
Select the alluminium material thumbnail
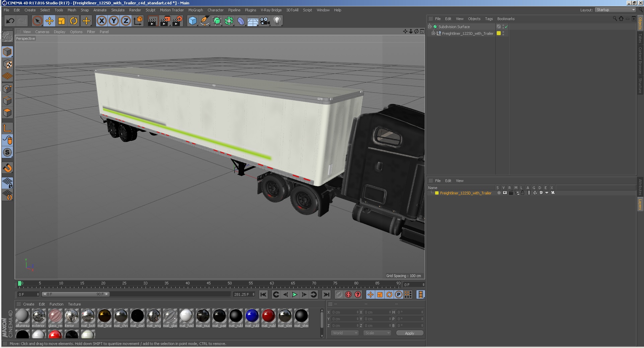(x=22, y=318)
